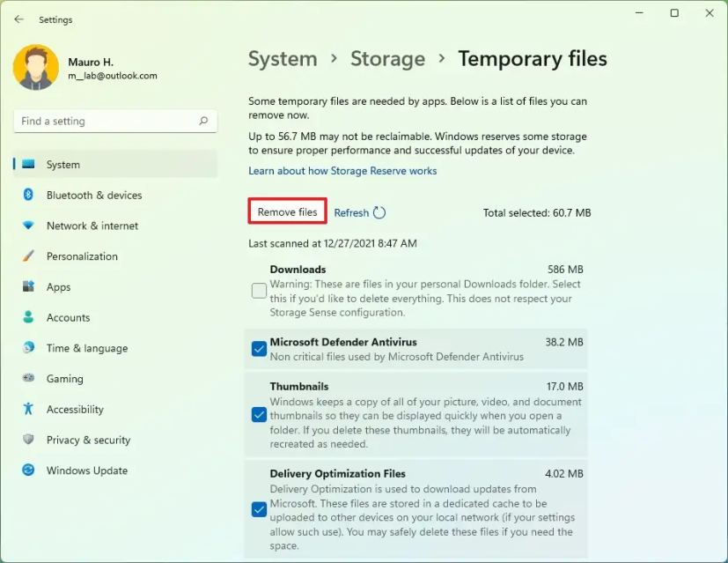Select the Network & internet icon
Image resolution: width=728 pixels, height=563 pixels.
[x=29, y=226]
